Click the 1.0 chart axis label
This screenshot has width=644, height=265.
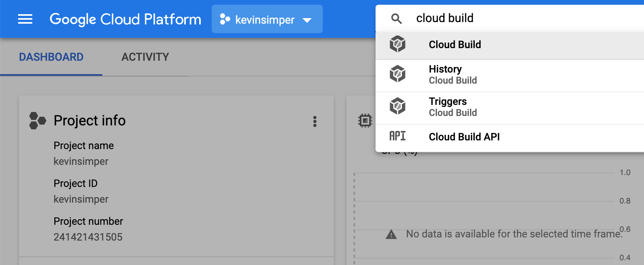pos(625,173)
